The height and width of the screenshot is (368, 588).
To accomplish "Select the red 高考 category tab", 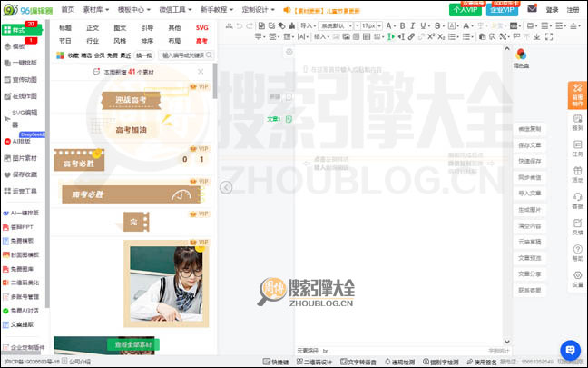I will coord(201,41).
